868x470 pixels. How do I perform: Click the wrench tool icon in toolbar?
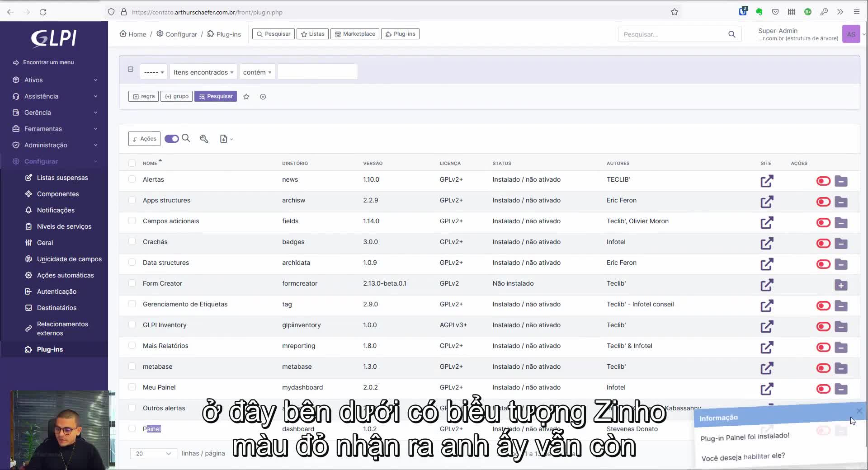pyautogui.click(x=204, y=139)
